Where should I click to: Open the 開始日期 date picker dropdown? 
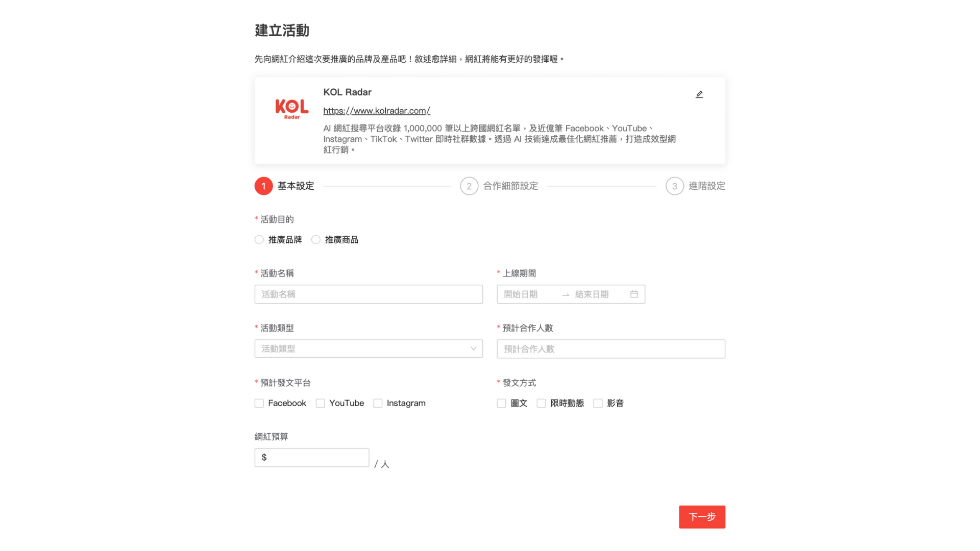point(530,294)
